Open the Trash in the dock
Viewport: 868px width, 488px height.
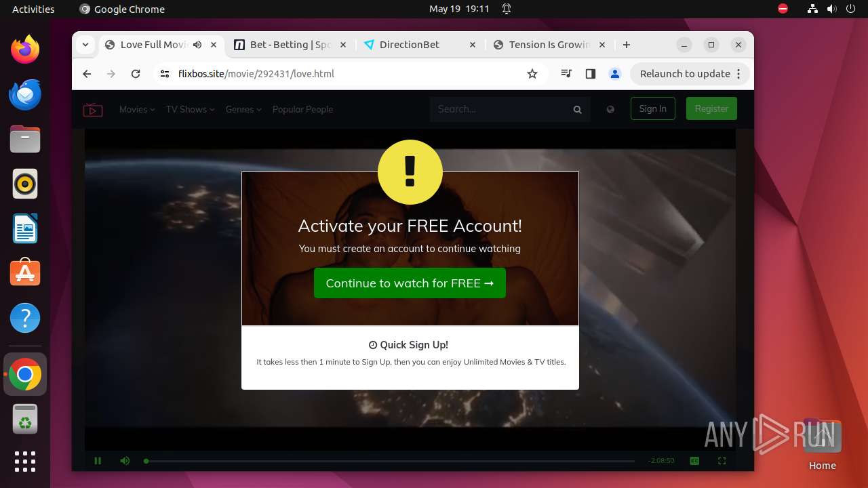click(x=25, y=419)
